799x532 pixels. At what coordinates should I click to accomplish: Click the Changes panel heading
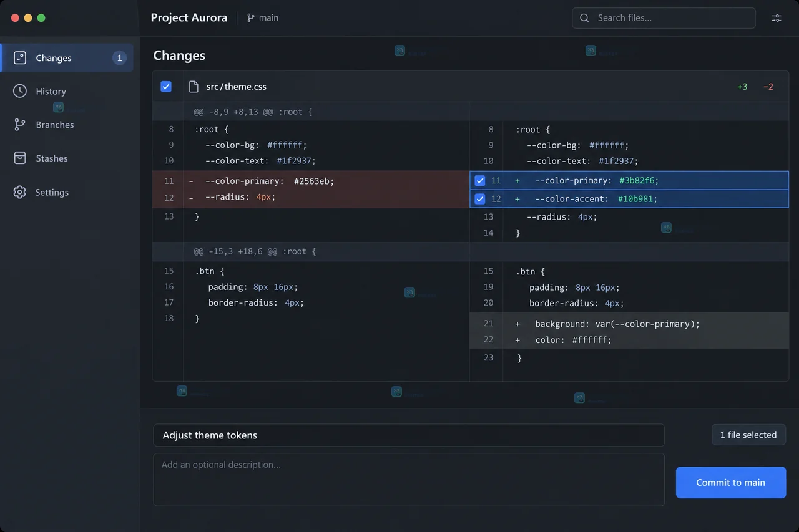click(179, 56)
